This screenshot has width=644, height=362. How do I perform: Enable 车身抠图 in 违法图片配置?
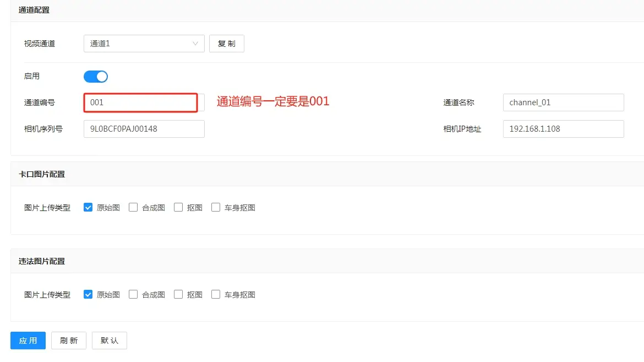(216, 295)
